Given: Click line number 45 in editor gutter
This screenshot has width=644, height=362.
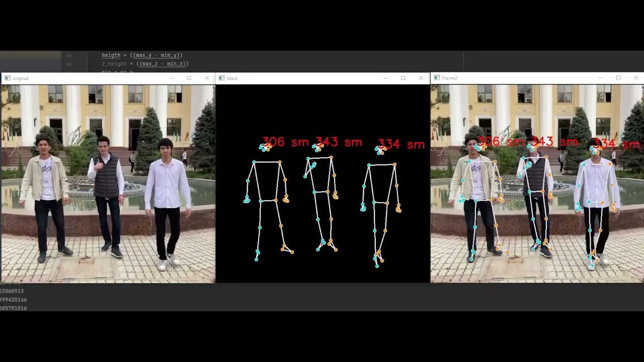Looking at the screenshot, I should coord(69,64).
